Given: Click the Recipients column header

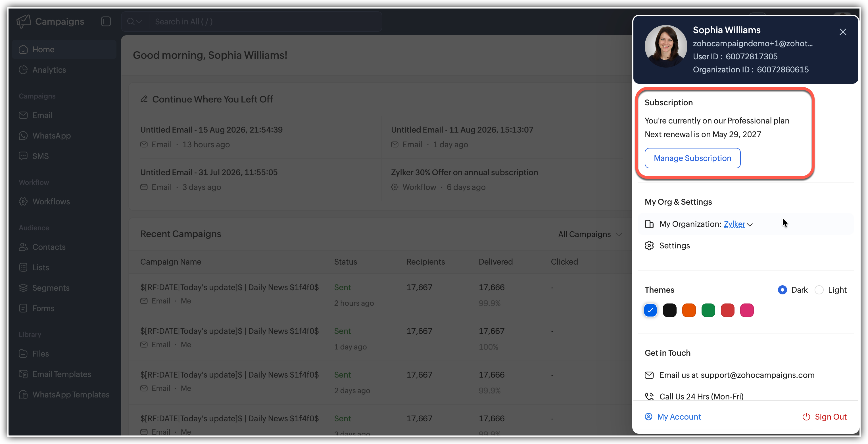Looking at the screenshot, I should (425, 262).
